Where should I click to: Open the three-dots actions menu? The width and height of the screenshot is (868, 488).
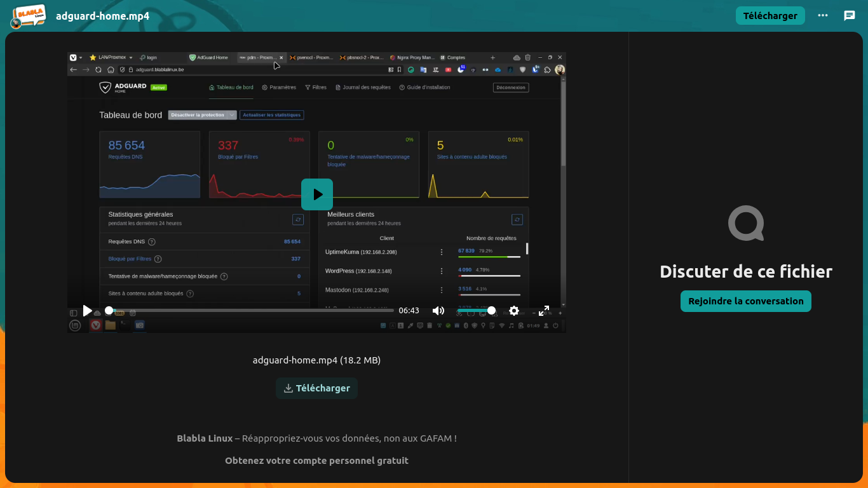tap(823, 16)
